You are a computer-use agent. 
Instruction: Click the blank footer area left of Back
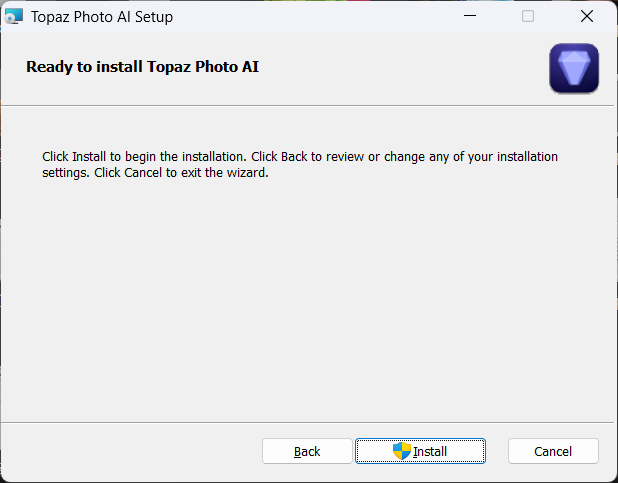[130, 451]
